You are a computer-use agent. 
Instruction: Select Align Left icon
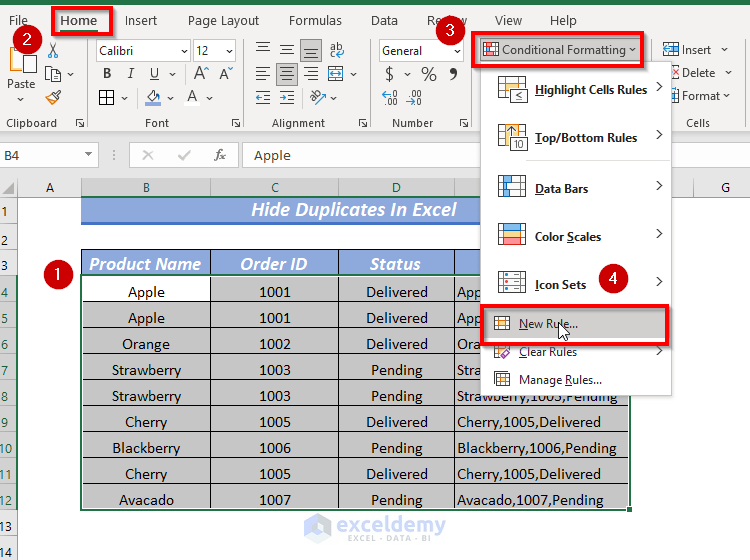click(x=263, y=74)
